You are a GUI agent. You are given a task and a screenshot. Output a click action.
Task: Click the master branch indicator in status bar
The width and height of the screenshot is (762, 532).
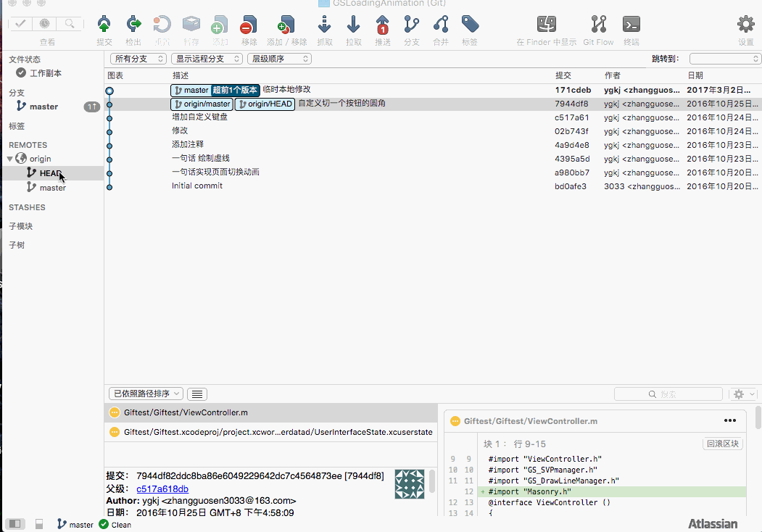click(x=75, y=524)
